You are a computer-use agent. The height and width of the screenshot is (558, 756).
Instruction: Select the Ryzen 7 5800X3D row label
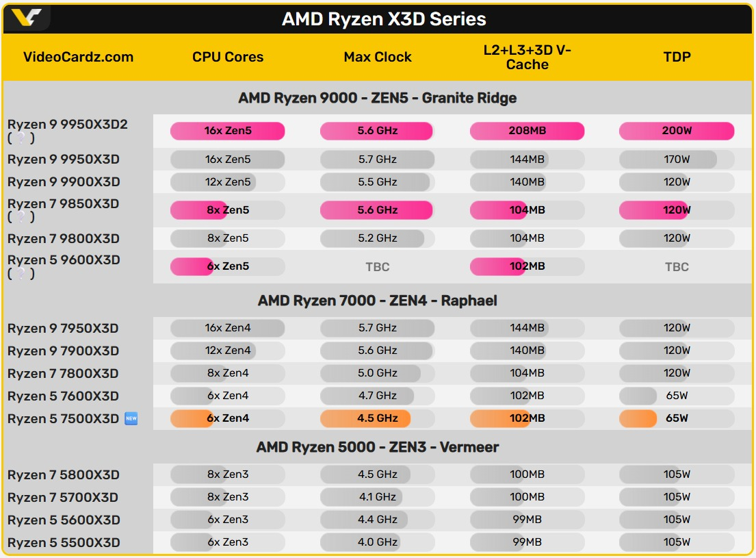tap(64, 475)
